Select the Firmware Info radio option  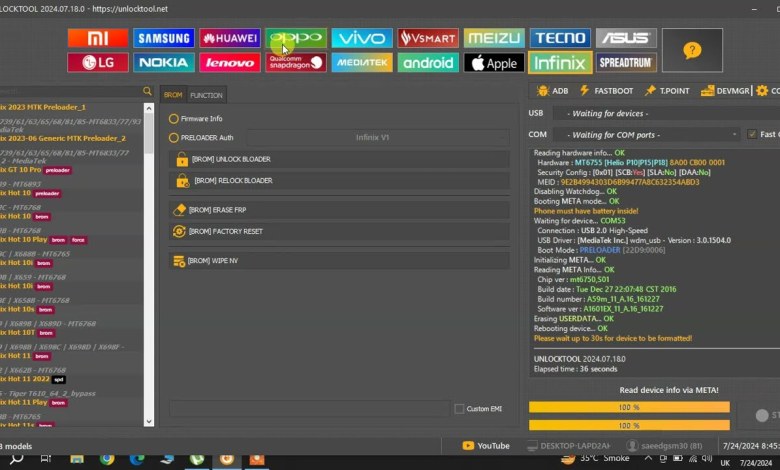tap(195, 119)
